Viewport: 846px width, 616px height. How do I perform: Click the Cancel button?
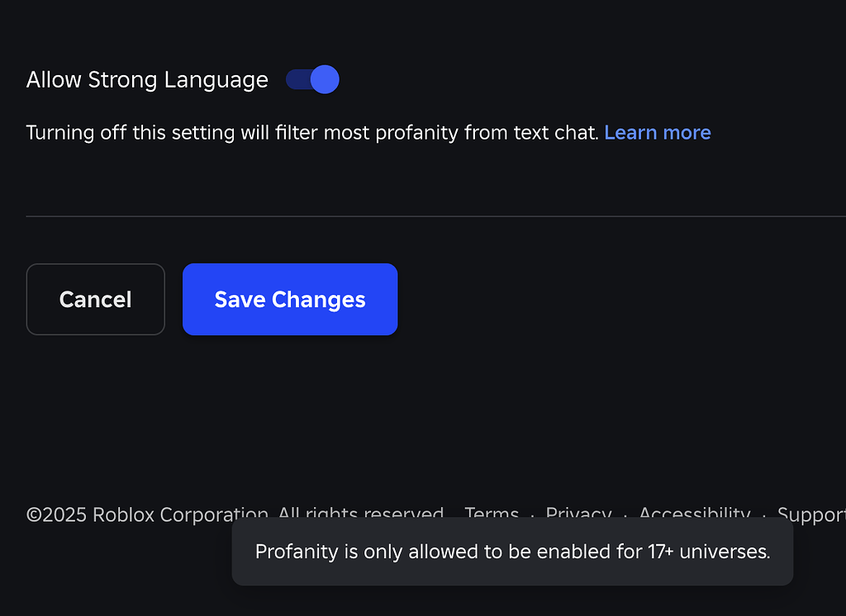tap(95, 299)
